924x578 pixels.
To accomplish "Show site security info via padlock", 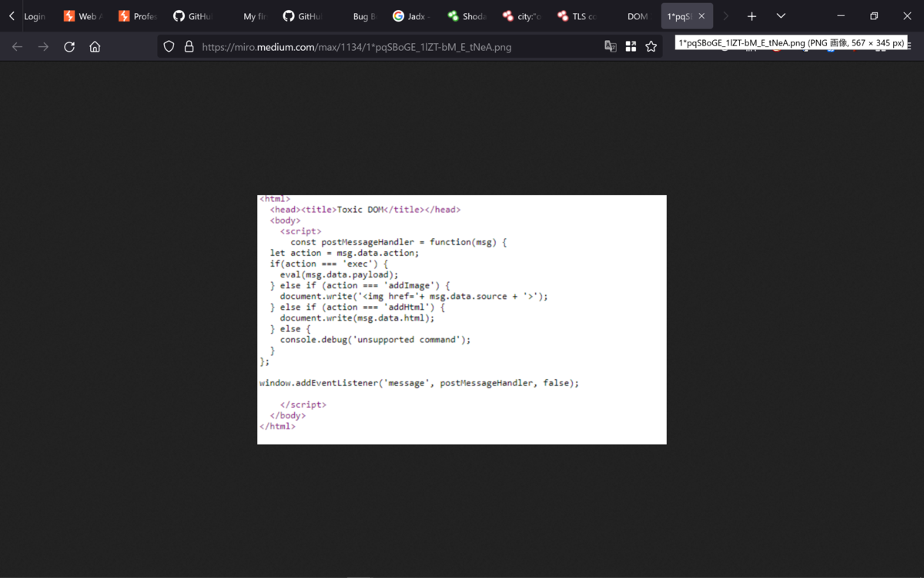I will [x=189, y=47].
